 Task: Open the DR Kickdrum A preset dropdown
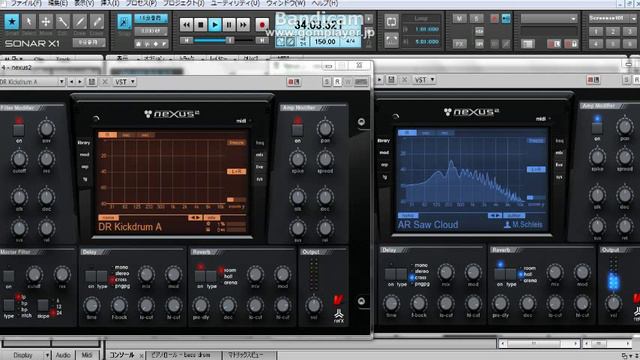click(x=61, y=82)
